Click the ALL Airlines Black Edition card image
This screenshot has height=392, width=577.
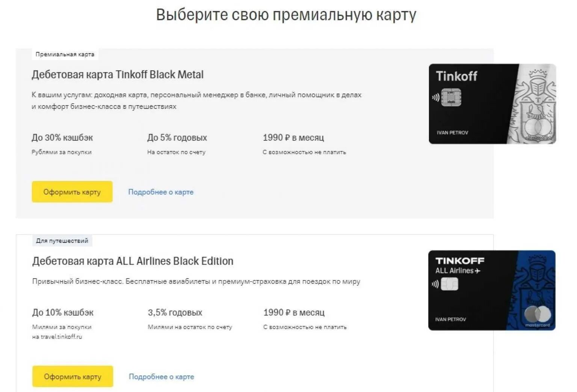tap(492, 290)
